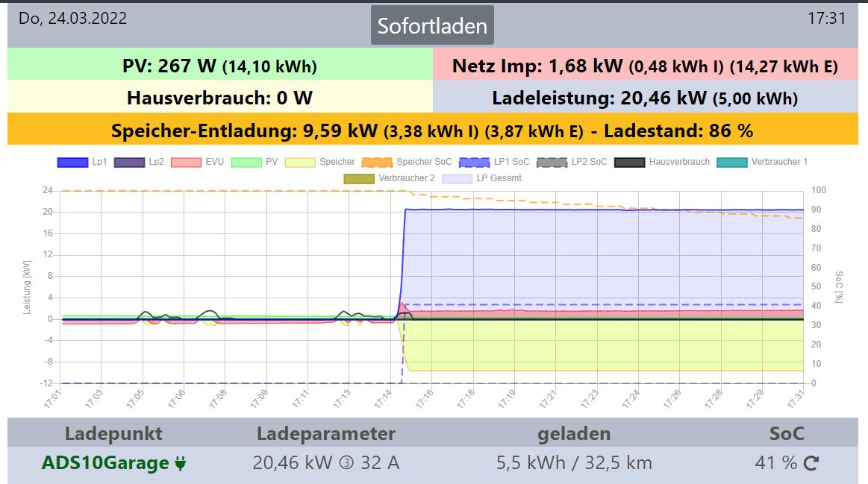This screenshot has height=484, width=868.
Task: Toggle LP1 SoC series in legend
Action: [494, 162]
